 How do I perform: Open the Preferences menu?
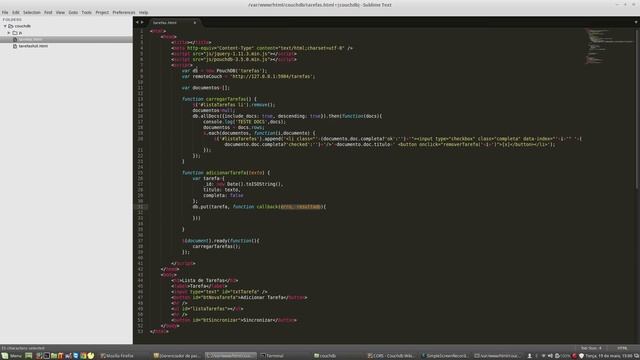tap(124, 12)
